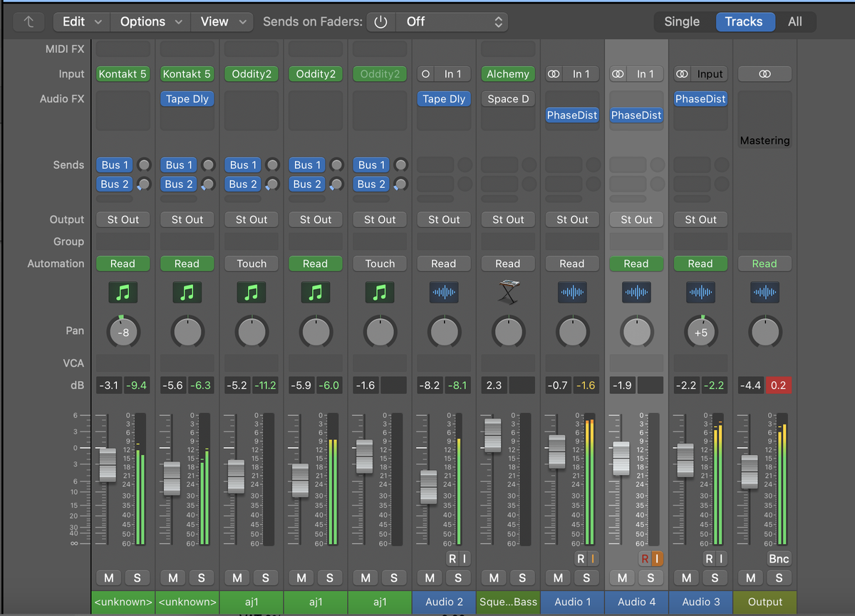855x616 pixels.
Task: Open the Alchemy instrument plugin slot
Action: click(508, 73)
